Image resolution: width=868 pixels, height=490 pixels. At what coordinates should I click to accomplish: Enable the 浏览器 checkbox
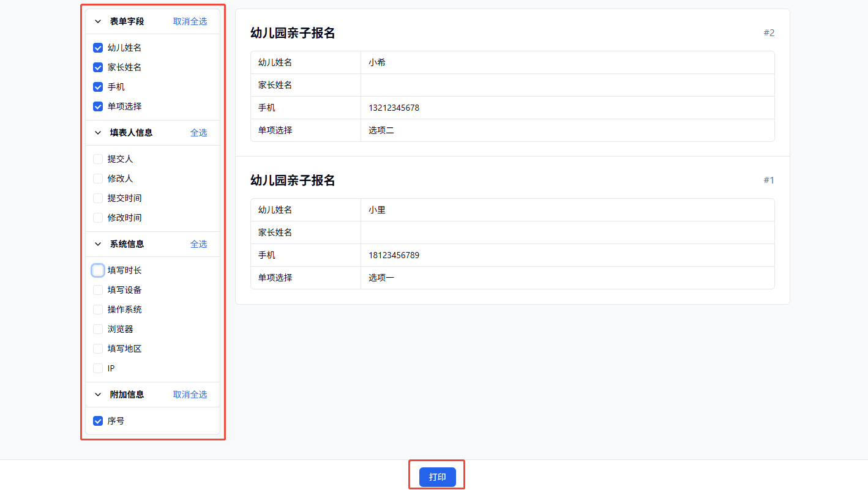coord(98,329)
